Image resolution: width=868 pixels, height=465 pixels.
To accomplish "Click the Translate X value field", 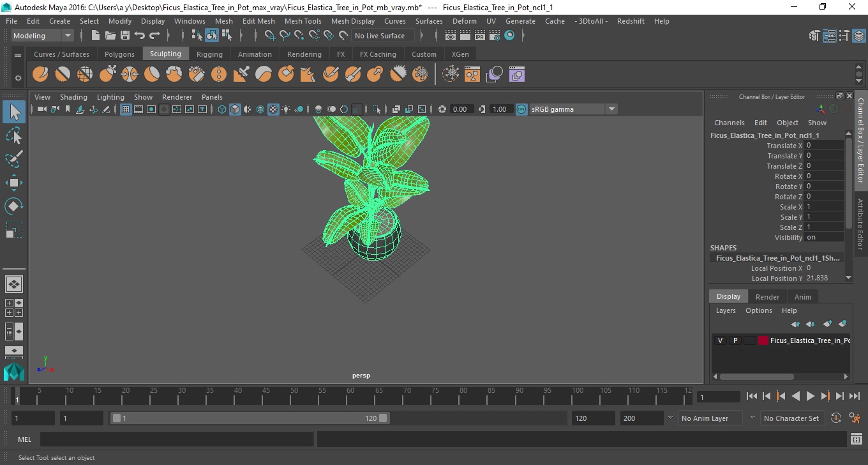I will 824,146.
